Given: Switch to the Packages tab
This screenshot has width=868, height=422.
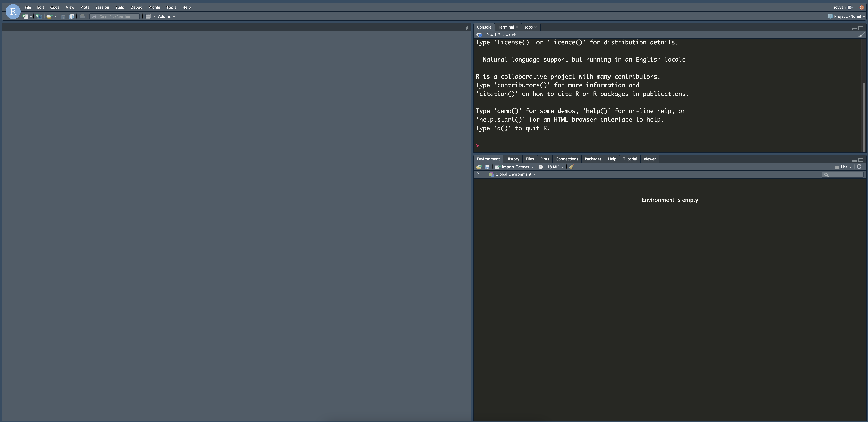Looking at the screenshot, I should coord(593,159).
